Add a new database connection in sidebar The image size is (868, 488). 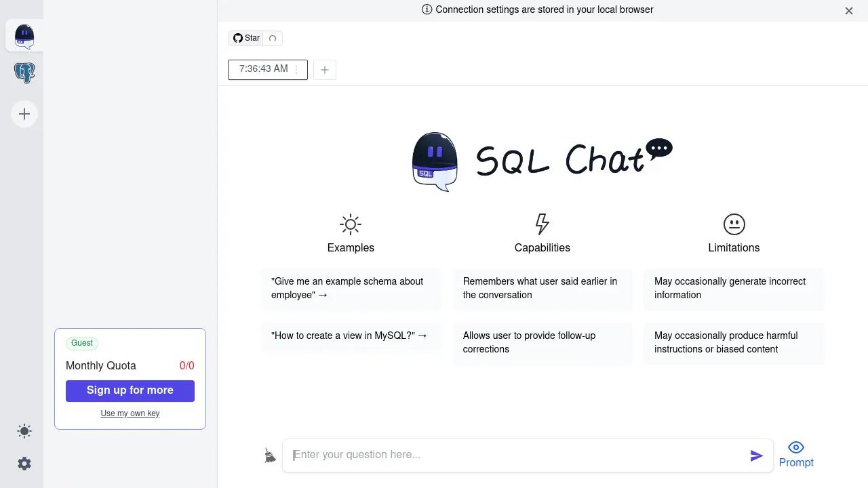click(x=24, y=114)
